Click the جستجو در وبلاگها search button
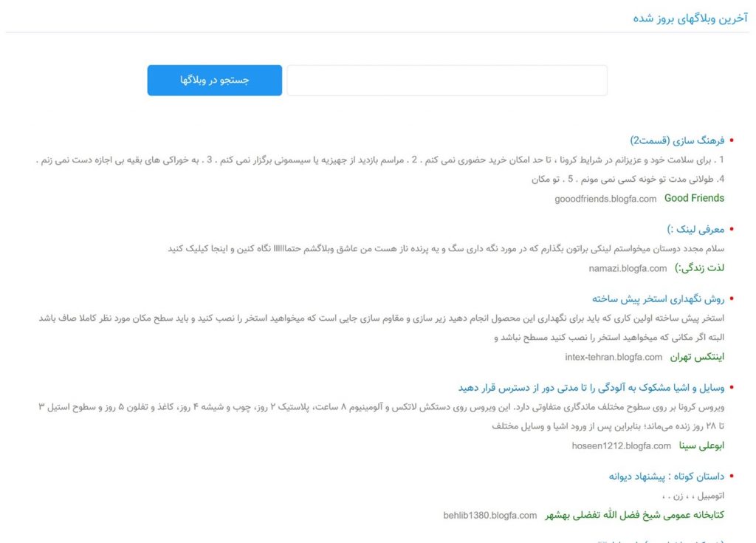 (x=215, y=80)
